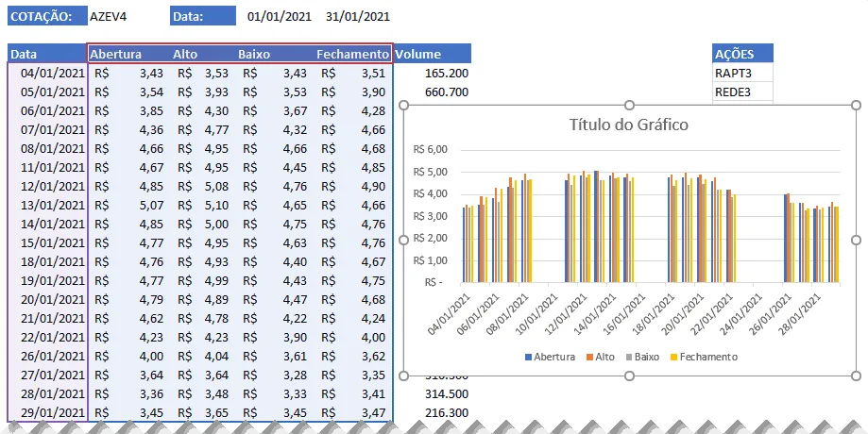Select the REDE3 stock cell
Screen dimensions: 868x434
click(742, 92)
